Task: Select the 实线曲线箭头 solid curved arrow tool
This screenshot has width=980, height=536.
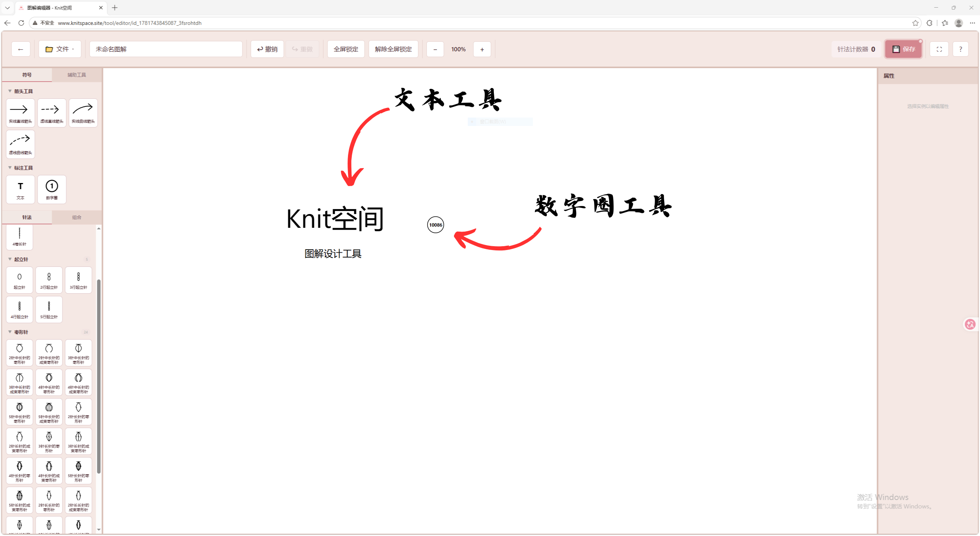Action: coord(83,113)
